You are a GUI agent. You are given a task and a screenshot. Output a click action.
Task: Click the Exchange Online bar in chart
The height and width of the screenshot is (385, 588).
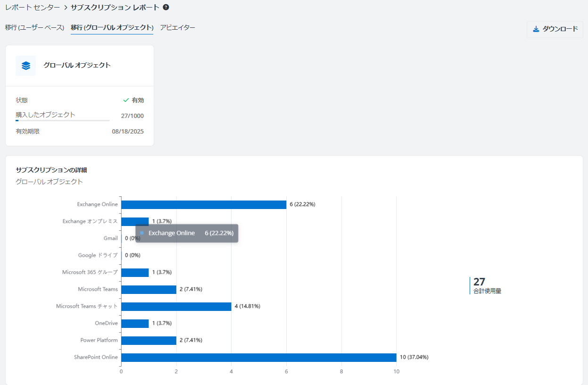pos(204,204)
